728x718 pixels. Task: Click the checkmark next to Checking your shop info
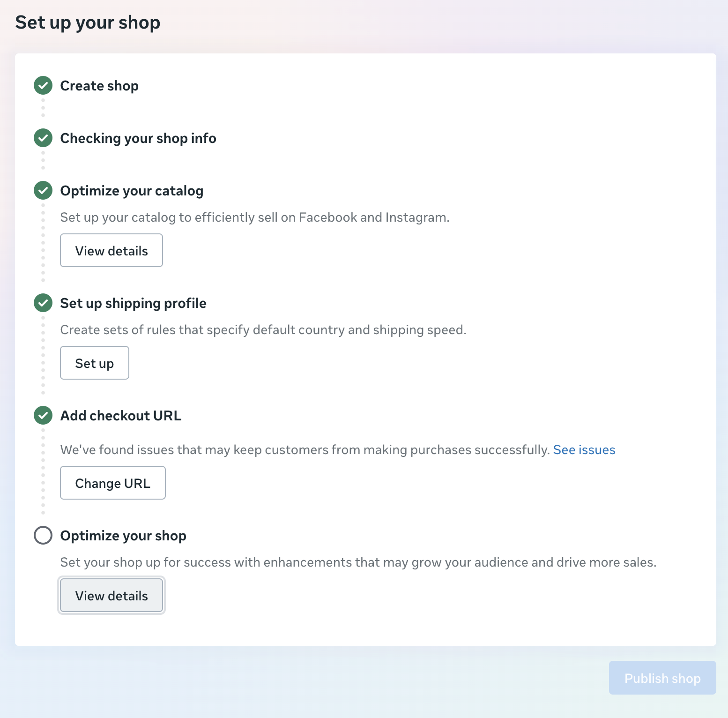(43, 138)
